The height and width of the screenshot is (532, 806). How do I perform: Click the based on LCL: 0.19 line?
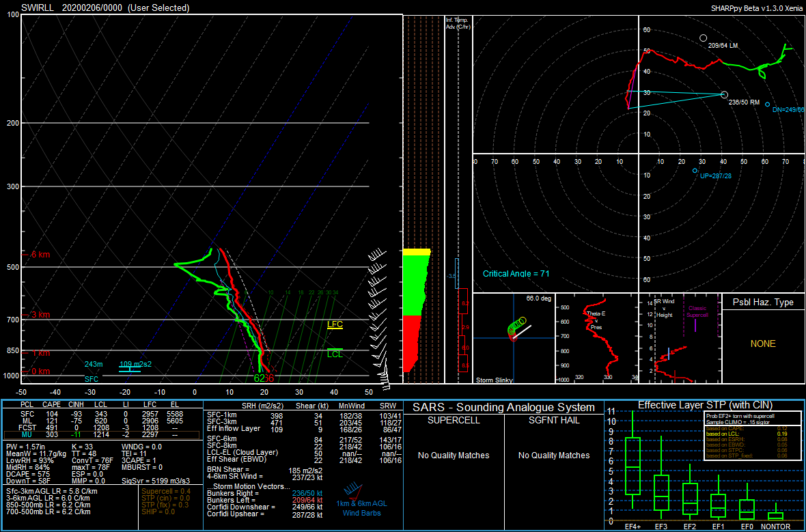(747, 434)
